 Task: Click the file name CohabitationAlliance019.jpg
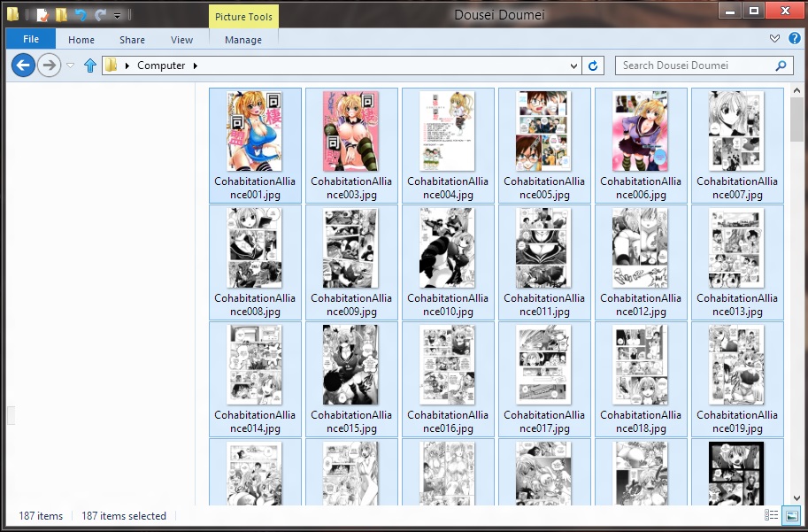737,421
